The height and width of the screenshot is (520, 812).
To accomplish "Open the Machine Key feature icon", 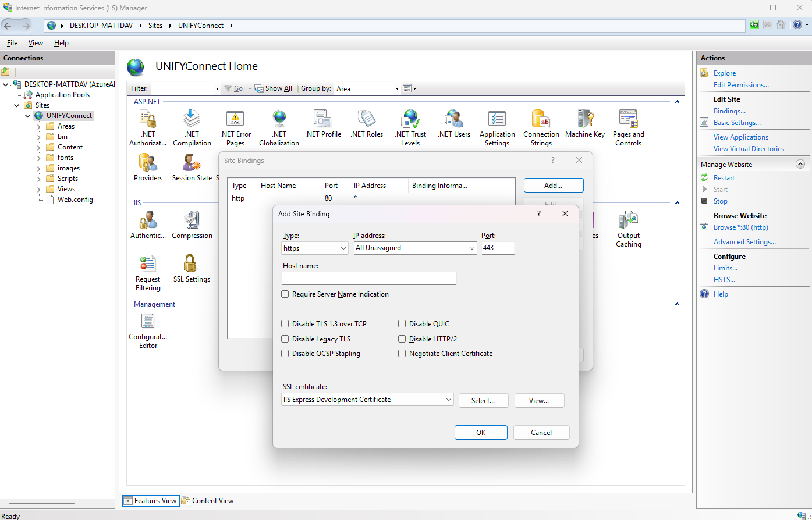I will 585,119.
